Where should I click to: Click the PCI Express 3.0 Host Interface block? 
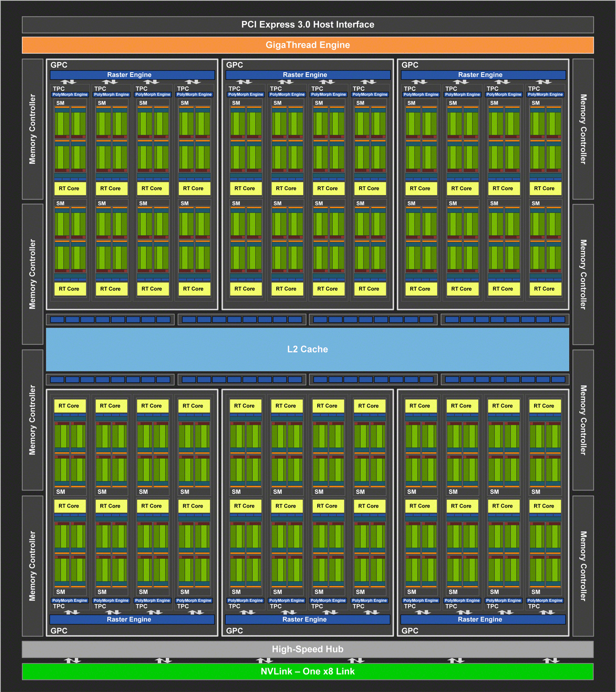(308, 25)
